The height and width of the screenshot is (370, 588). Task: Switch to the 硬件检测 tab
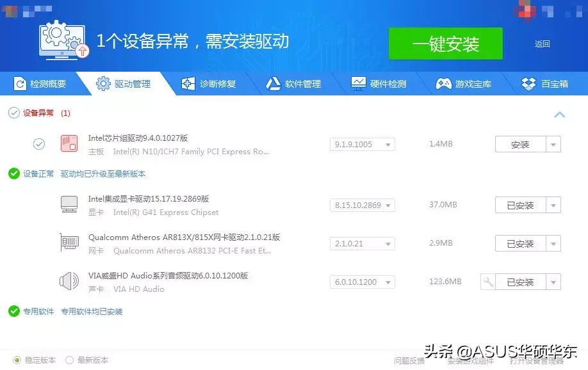click(379, 84)
